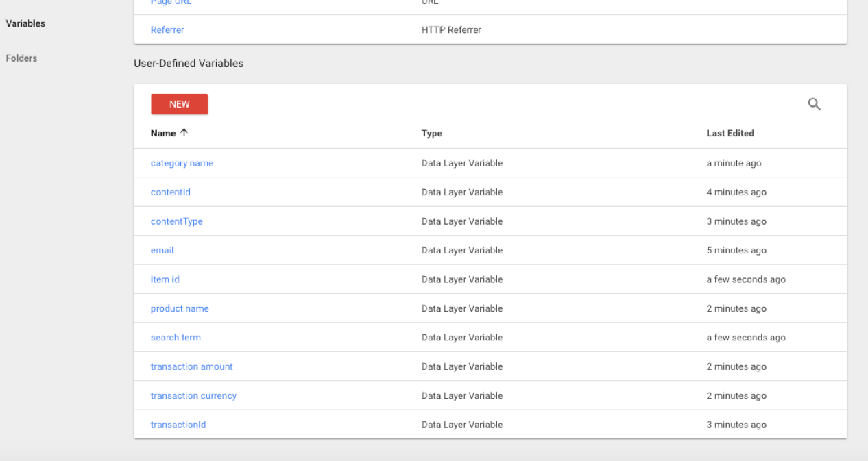Toggle the sort arrow beside Name header

click(184, 133)
